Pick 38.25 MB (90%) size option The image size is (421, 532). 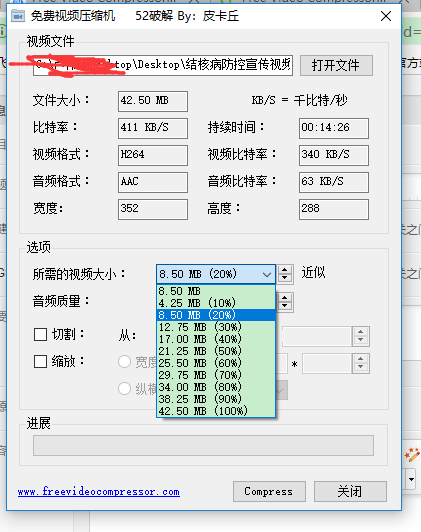click(216, 399)
